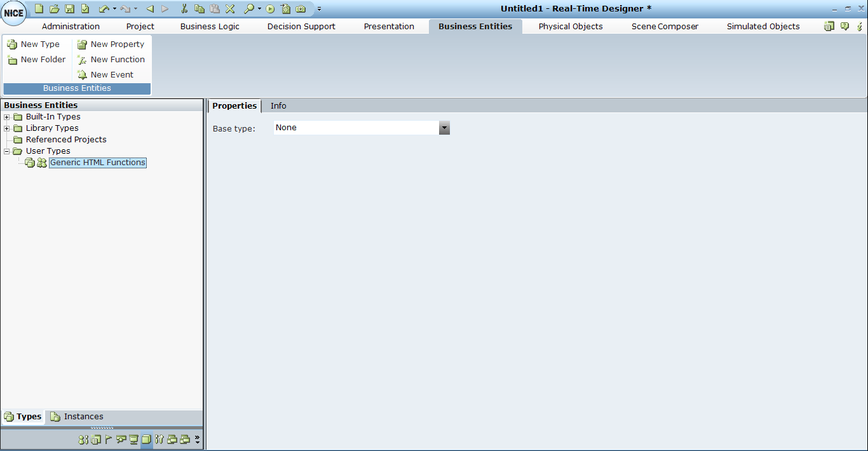This screenshot has width=868, height=451.
Task: Expand the Library Types folder
Action: (7, 128)
